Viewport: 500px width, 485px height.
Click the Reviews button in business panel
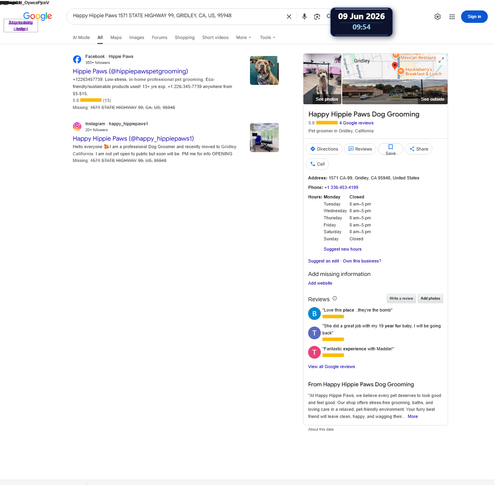[x=360, y=149]
